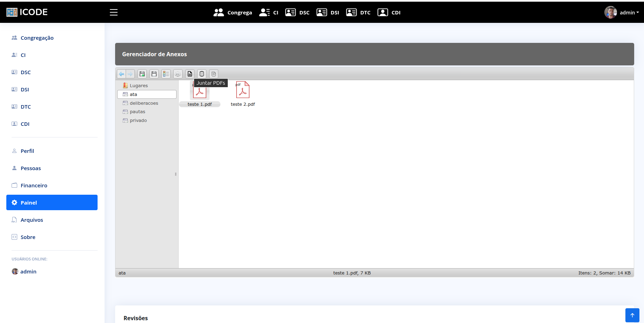Expand the Lugares root node

pyautogui.click(x=139, y=85)
